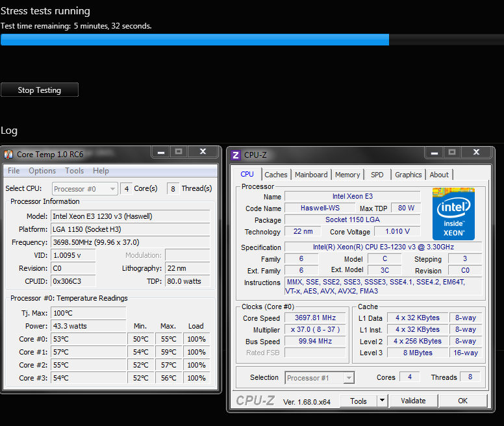Click Core #3 temperature 54°C
The image size is (504, 426).
click(88, 378)
